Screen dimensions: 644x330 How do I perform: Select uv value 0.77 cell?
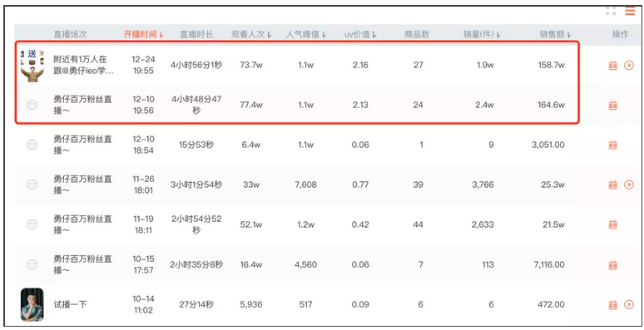click(360, 185)
